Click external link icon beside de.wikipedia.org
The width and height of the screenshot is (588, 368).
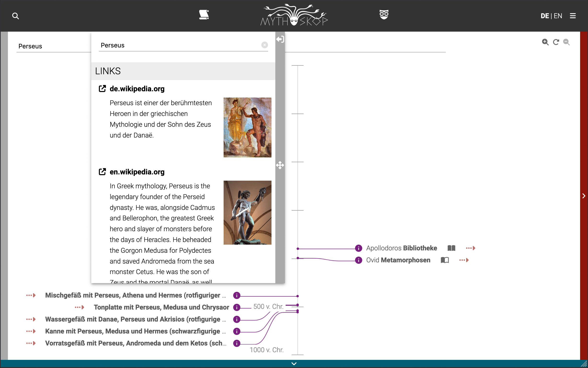tap(102, 89)
